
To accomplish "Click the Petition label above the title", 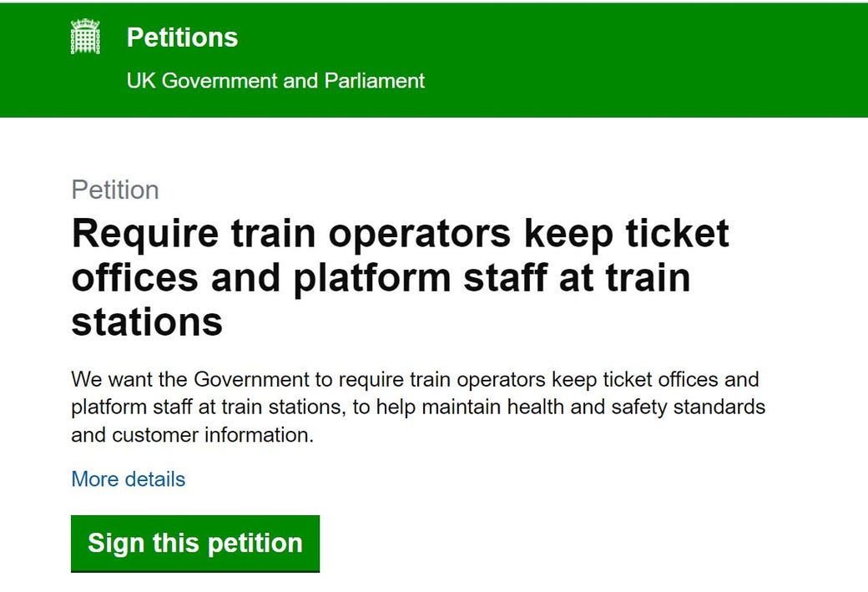I will click(115, 190).
